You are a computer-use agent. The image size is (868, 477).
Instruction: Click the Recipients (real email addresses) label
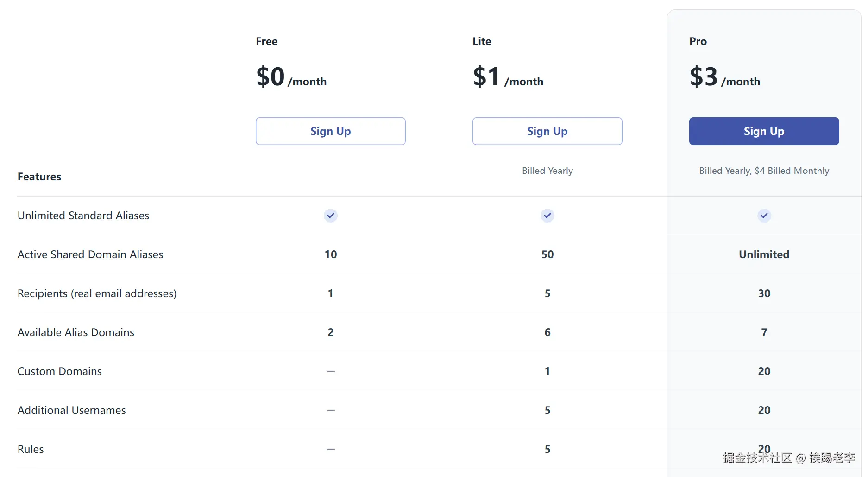97,293
